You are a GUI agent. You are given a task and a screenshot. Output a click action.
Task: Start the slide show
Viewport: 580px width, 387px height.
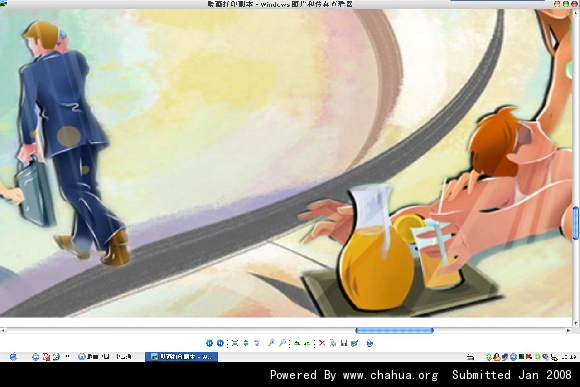257,343
